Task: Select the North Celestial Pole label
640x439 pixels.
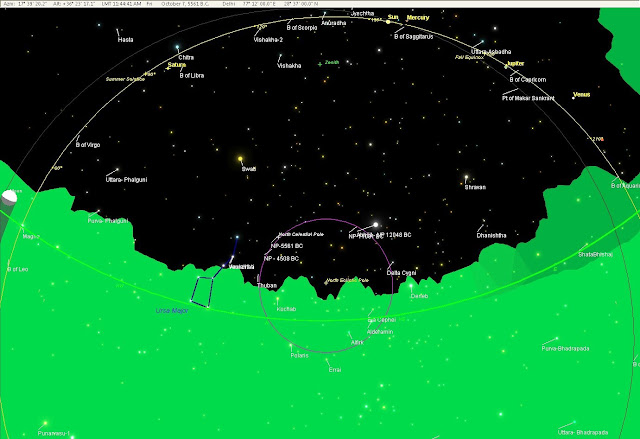Action: point(301,235)
